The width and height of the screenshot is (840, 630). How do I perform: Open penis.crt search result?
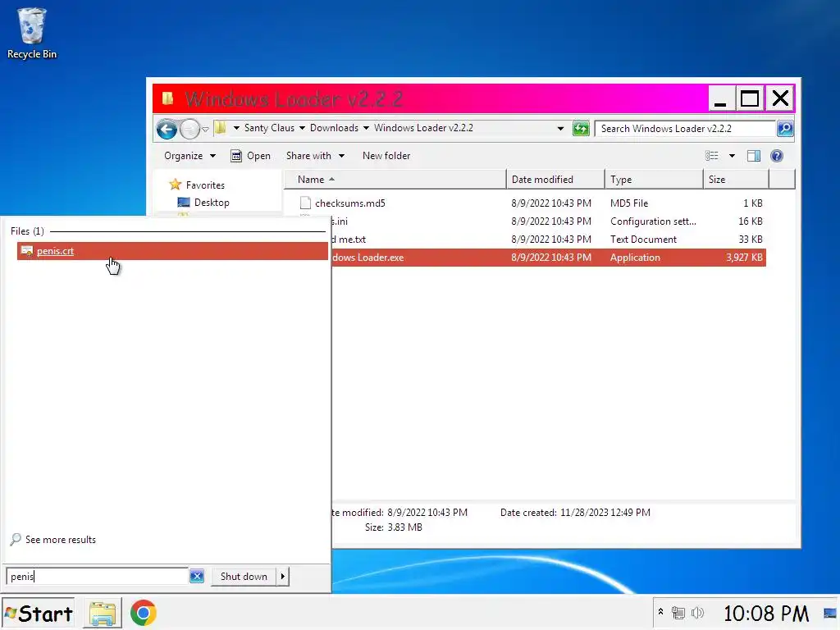point(172,251)
